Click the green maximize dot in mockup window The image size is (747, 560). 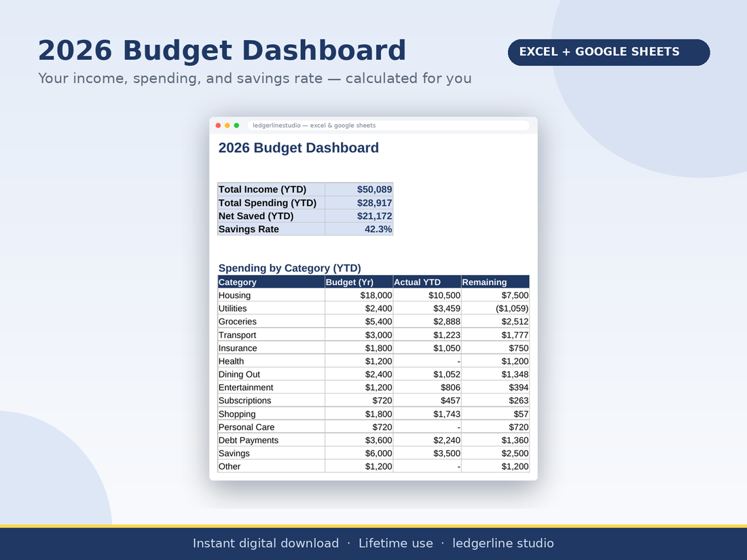pos(236,126)
